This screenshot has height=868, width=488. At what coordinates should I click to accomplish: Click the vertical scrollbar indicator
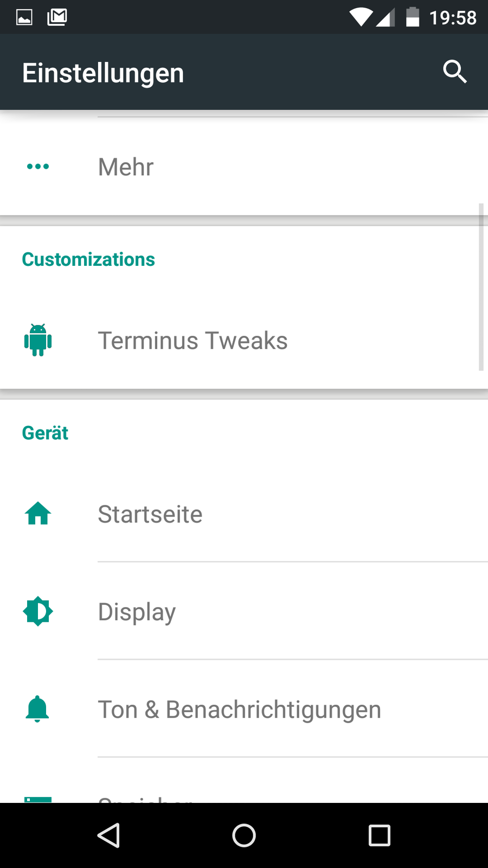coord(481,288)
